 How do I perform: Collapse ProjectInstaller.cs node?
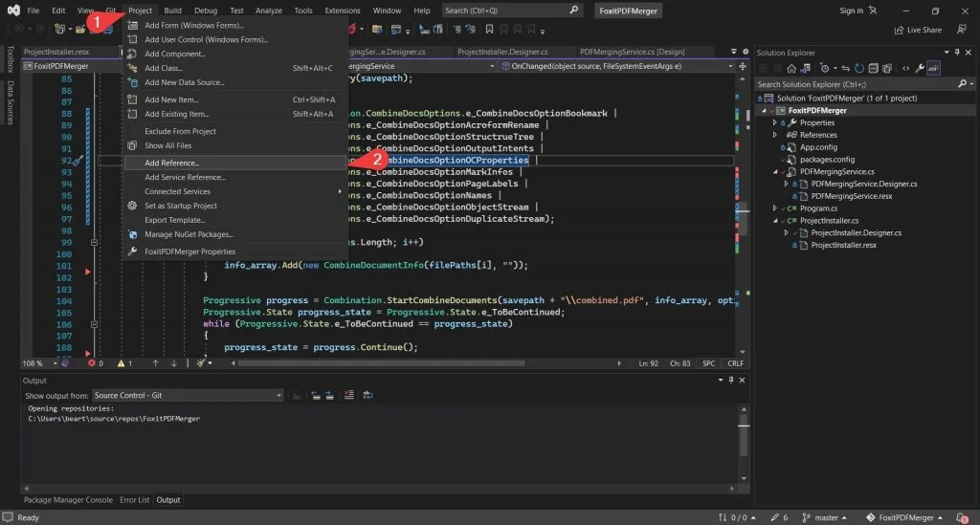tap(775, 220)
